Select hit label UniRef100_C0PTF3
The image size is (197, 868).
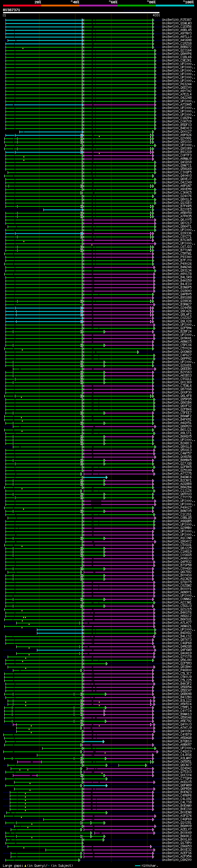tap(177, 155)
